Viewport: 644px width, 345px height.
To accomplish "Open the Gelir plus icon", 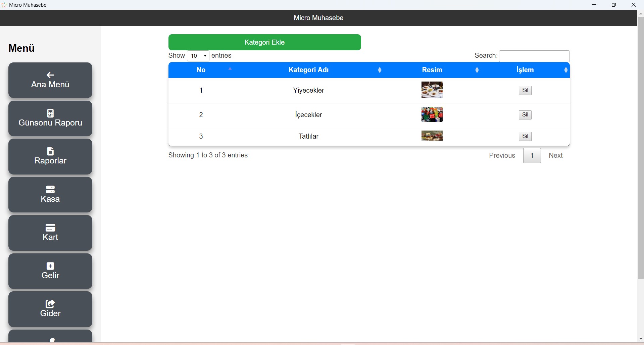I will point(50,266).
